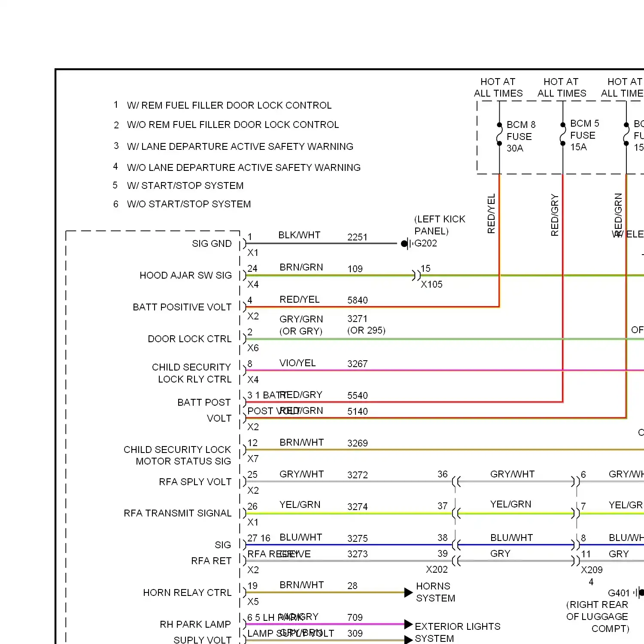Click the BCM 8 FUSE 30A label

[x=521, y=136]
